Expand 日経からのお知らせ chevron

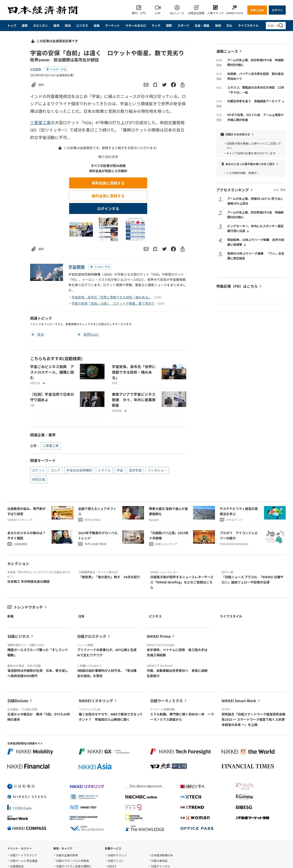pyautogui.click(x=253, y=135)
